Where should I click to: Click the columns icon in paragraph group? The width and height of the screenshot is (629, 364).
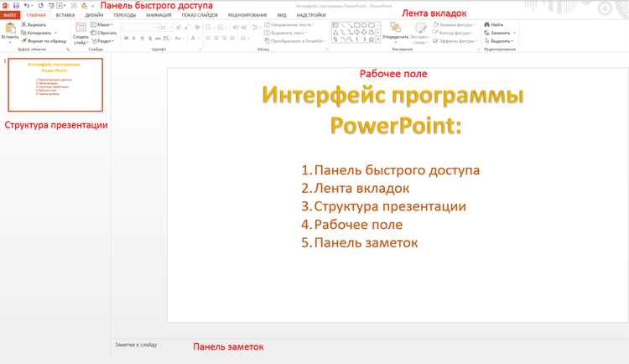tap(243, 39)
